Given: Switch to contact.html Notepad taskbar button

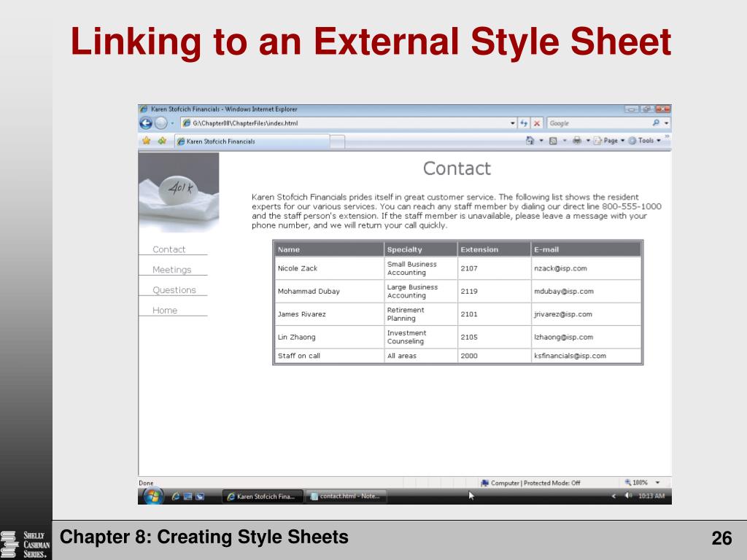Looking at the screenshot, I should pyautogui.click(x=346, y=496).
